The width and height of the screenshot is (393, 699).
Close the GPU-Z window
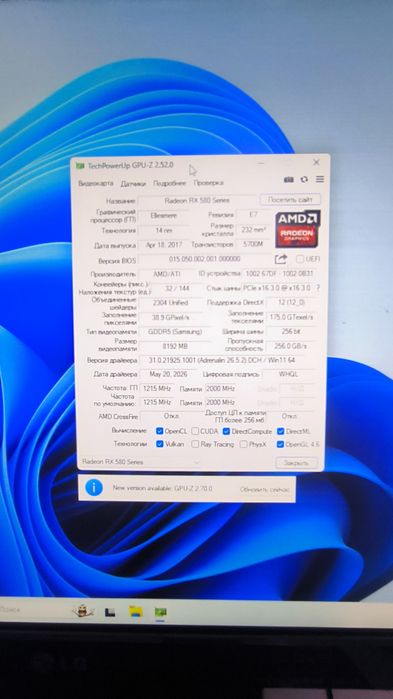click(x=316, y=162)
